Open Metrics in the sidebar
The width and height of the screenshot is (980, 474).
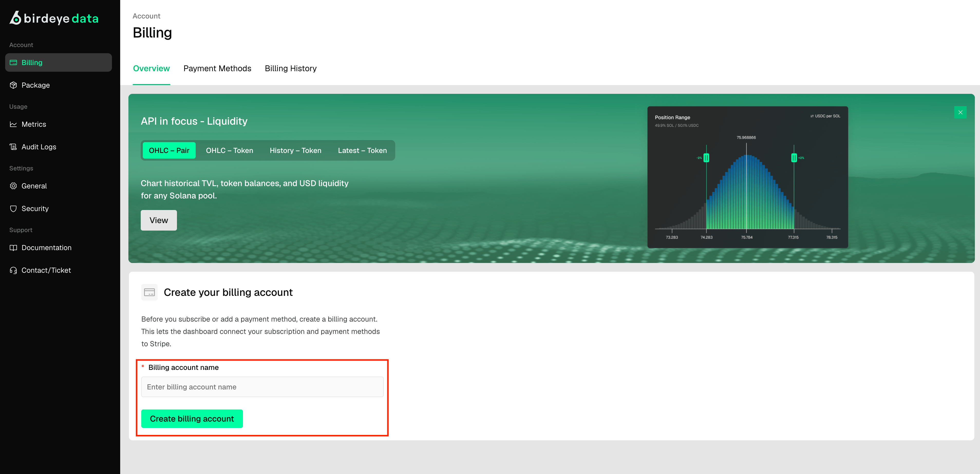click(x=58, y=124)
